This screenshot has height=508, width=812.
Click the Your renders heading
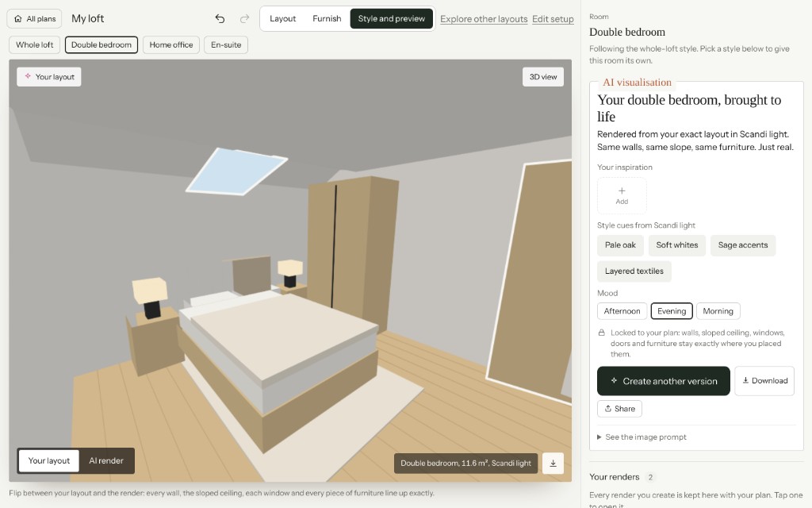pyautogui.click(x=615, y=477)
